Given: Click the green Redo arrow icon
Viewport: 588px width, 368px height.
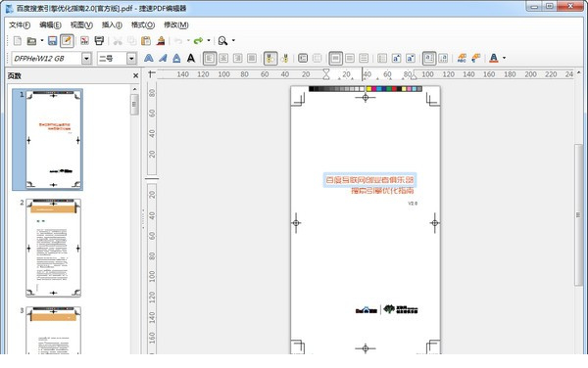Looking at the screenshot, I should [198, 41].
